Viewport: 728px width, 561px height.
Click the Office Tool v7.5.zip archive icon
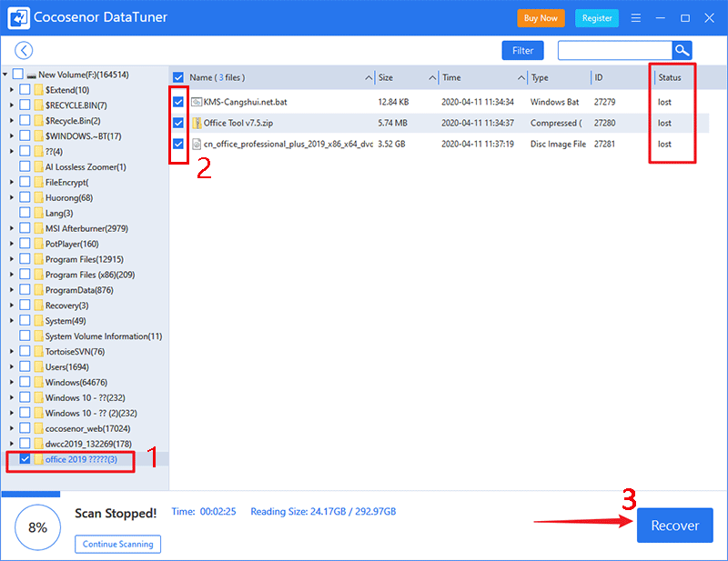click(x=197, y=123)
